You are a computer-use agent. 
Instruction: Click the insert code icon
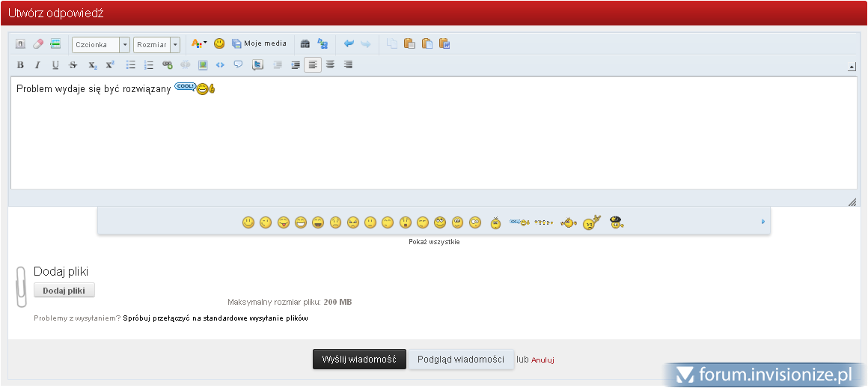pos(220,65)
